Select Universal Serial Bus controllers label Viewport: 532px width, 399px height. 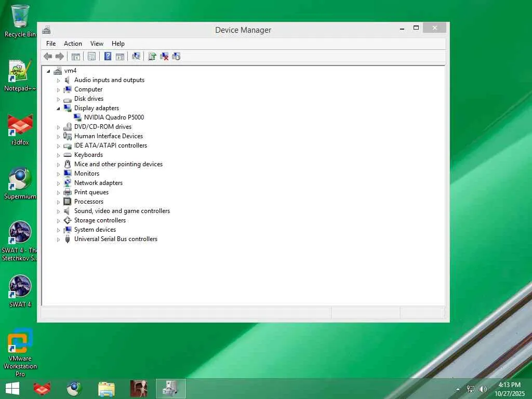point(116,239)
